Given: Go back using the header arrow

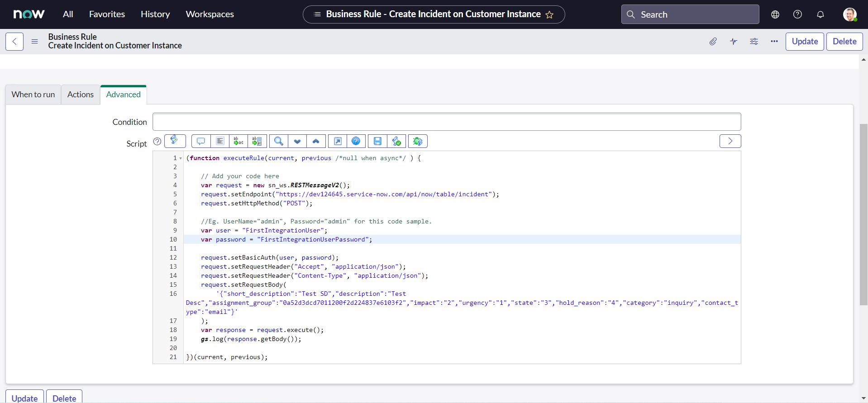Looking at the screenshot, I should tap(14, 42).
